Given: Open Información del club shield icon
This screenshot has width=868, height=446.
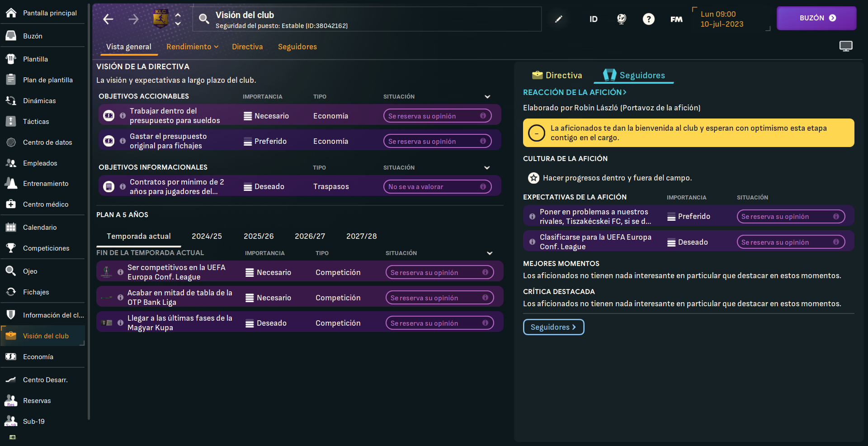Looking at the screenshot, I should click(x=11, y=315).
